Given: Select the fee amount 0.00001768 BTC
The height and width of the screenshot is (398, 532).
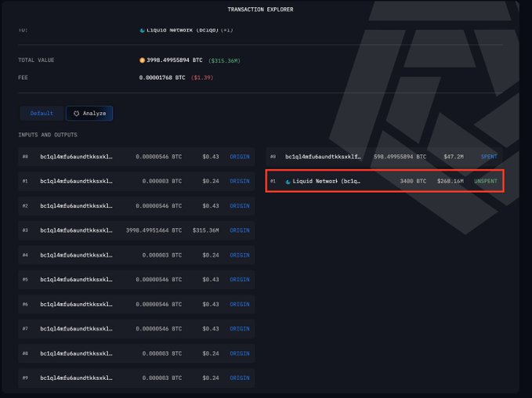Looking at the screenshot, I should [162, 78].
